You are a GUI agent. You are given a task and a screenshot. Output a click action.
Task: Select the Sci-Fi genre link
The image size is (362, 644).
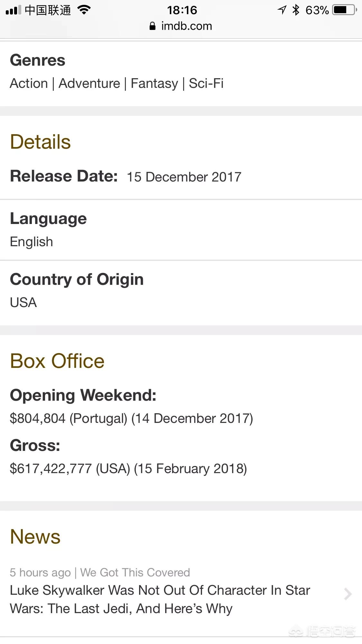206,83
